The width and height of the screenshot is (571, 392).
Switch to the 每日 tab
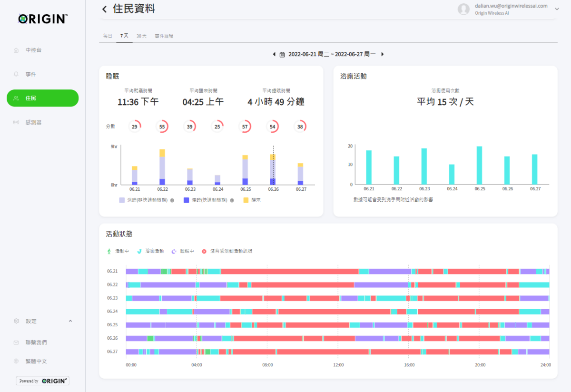tap(108, 36)
